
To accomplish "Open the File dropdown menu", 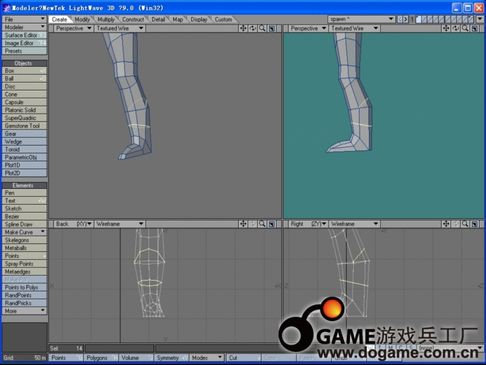I will pyautogui.click(x=24, y=19).
